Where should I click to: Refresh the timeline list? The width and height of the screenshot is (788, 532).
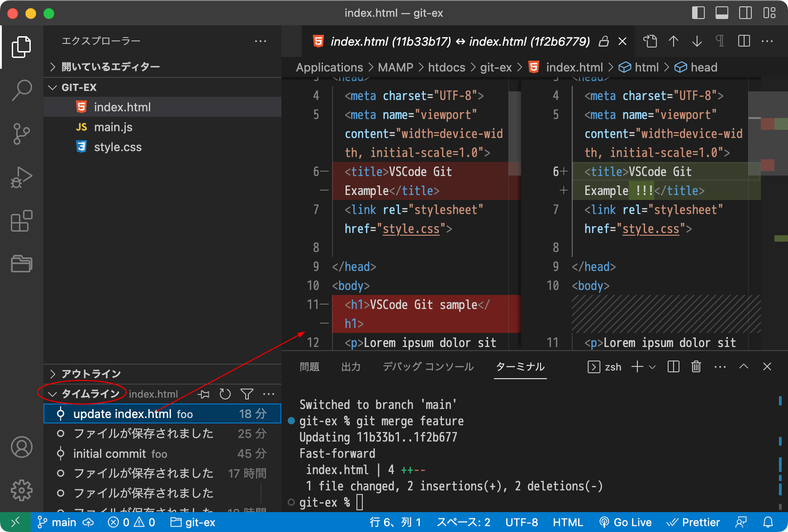pyautogui.click(x=225, y=394)
